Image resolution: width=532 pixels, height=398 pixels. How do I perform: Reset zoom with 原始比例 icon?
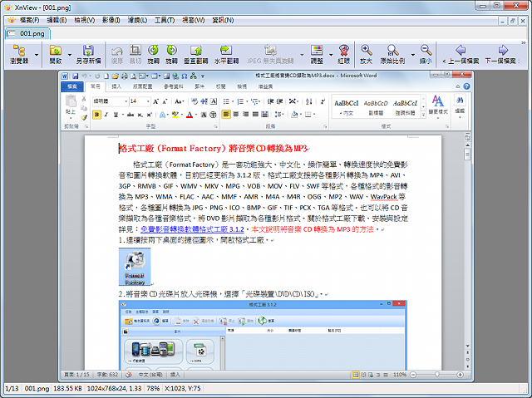coord(392,54)
